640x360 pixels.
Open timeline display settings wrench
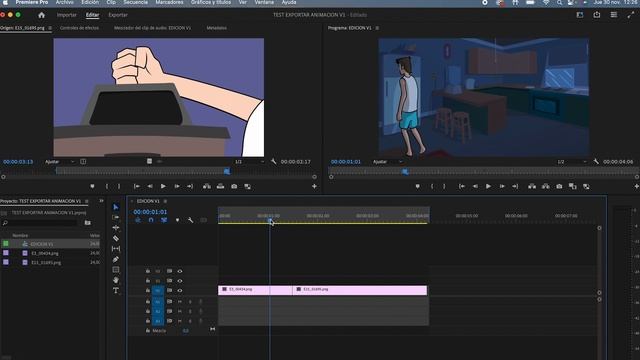[191, 220]
